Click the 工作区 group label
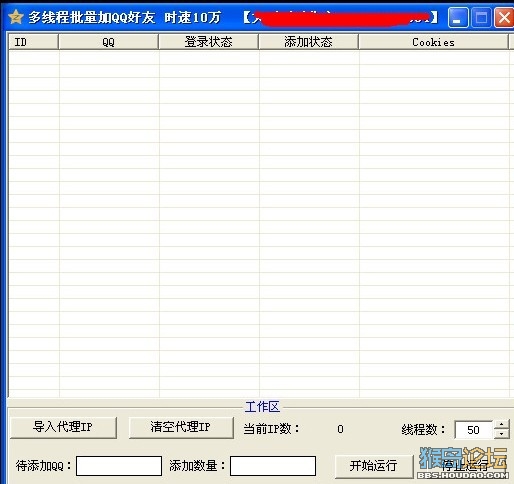Image resolution: width=514 pixels, height=484 pixels. point(262,407)
